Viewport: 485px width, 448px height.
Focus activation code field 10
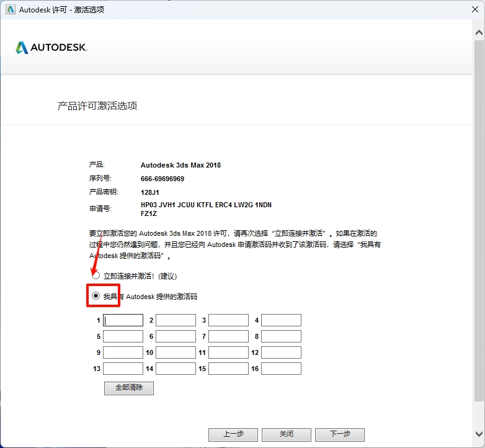176,352
